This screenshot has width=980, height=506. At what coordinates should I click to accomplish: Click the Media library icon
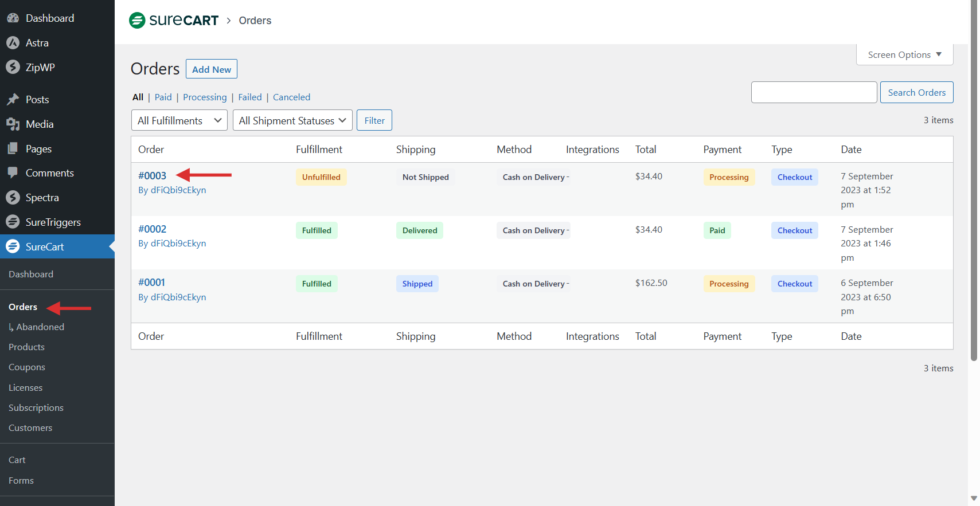(x=13, y=124)
